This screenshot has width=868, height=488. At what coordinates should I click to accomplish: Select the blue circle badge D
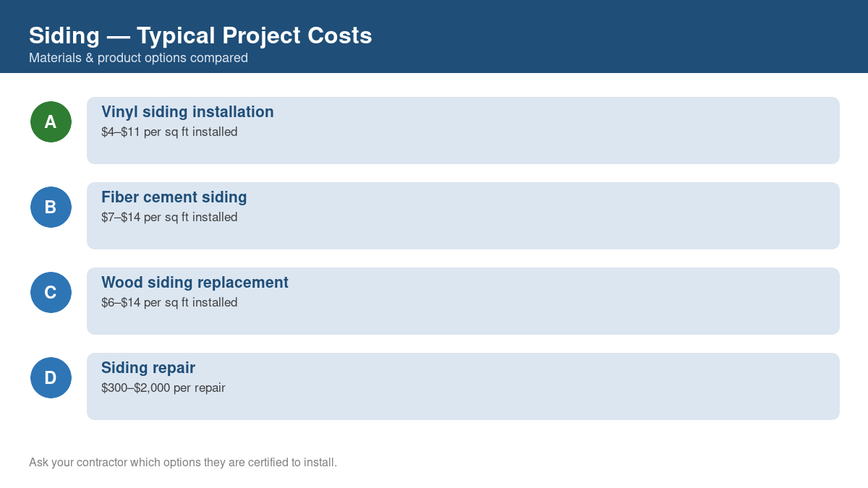click(51, 377)
